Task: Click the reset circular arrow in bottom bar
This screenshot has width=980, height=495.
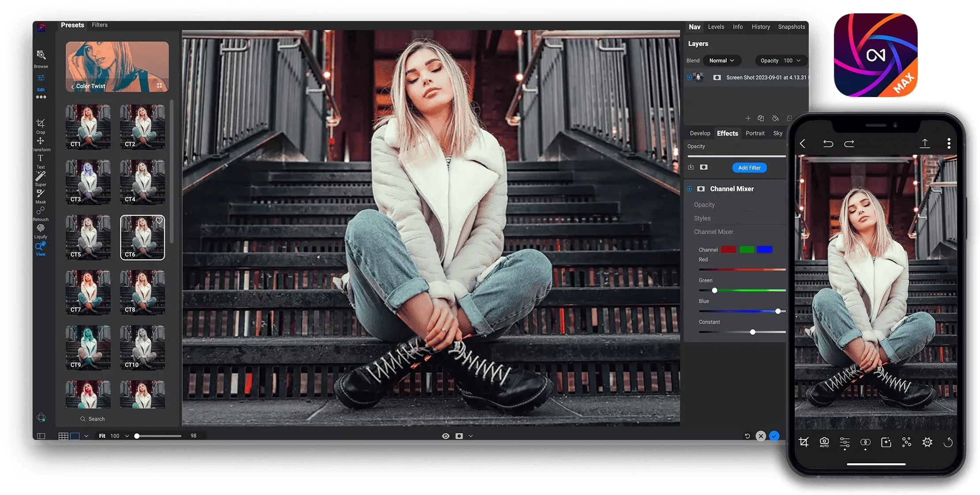Action: pyautogui.click(x=747, y=436)
